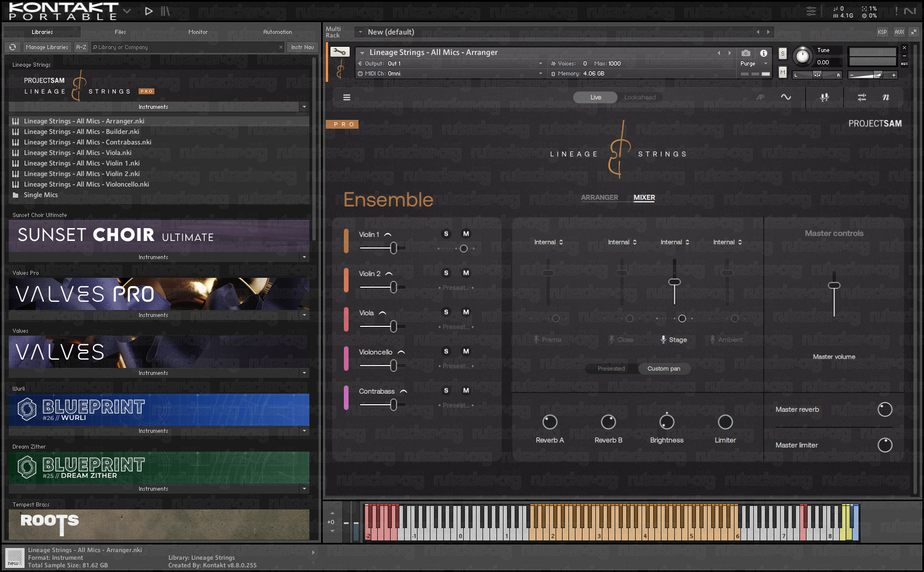Open the Automation tab

278,32
